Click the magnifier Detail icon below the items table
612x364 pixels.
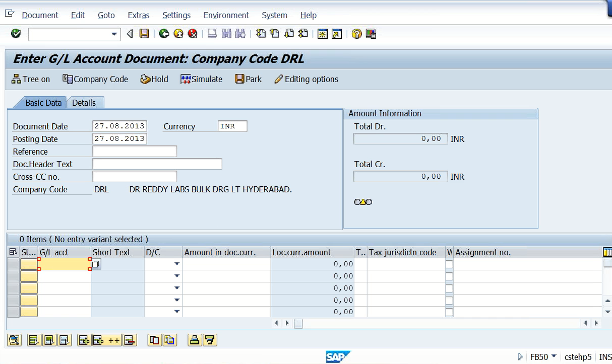(14, 340)
